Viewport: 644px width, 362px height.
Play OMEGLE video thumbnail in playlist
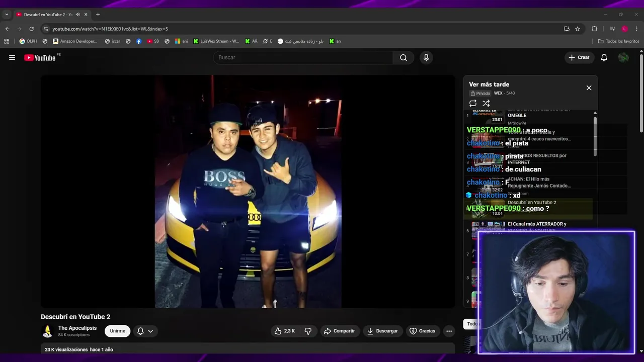point(488,116)
